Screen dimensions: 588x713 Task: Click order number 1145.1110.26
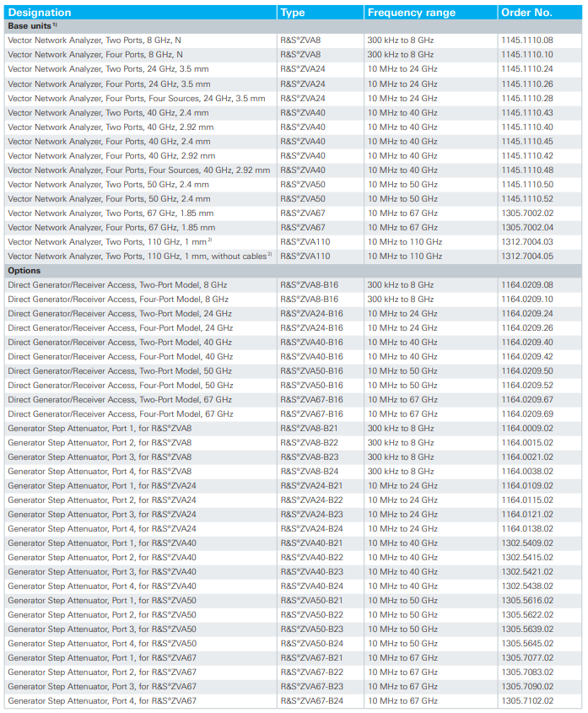point(527,84)
